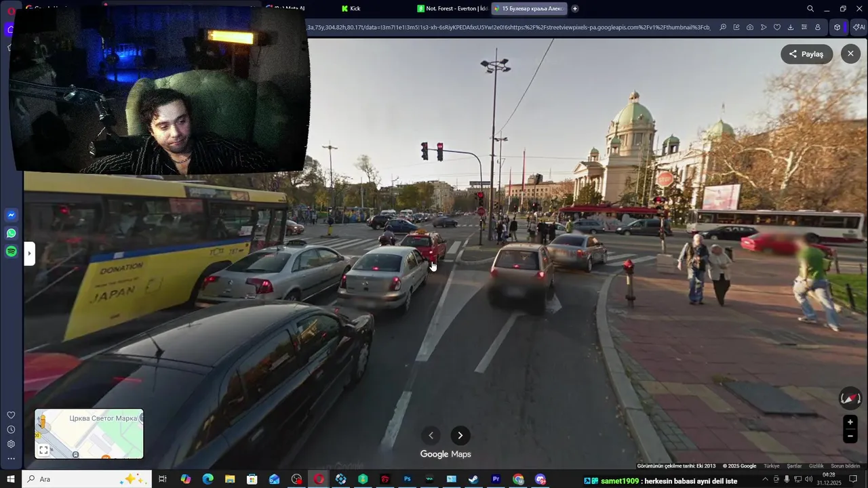Image resolution: width=868 pixels, height=488 pixels.
Task: Go to previous Street View image arrow
Action: coord(431,436)
